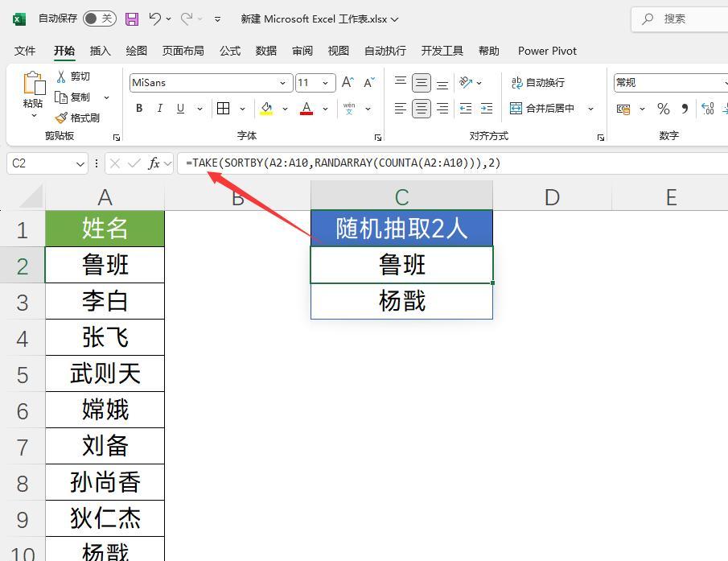Click the Excel app icon
Image resolution: width=728 pixels, height=561 pixels.
coord(19,19)
